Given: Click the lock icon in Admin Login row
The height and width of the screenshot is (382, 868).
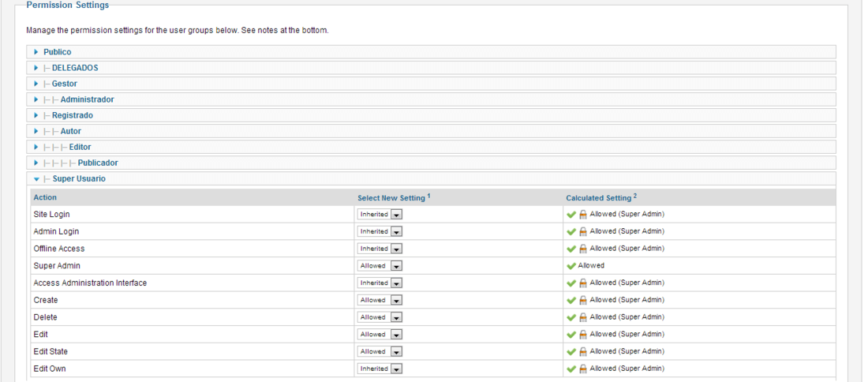Looking at the screenshot, I should 583,231.
